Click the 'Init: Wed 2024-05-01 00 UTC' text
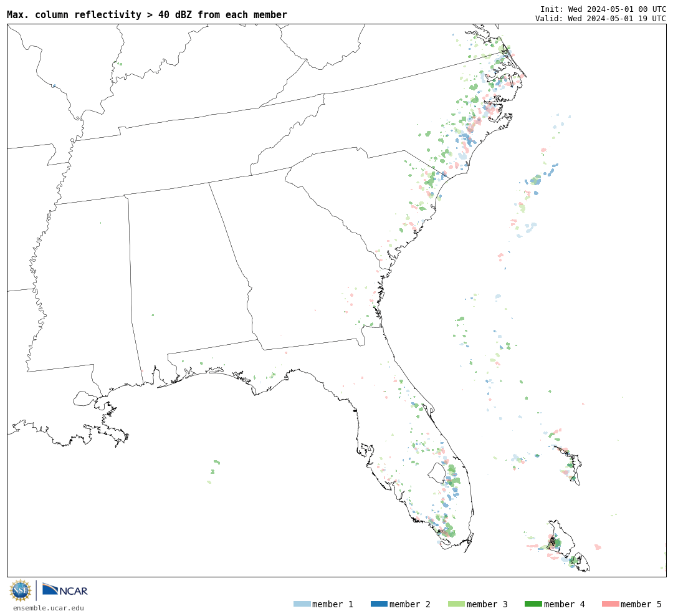 tap(603, 9)
